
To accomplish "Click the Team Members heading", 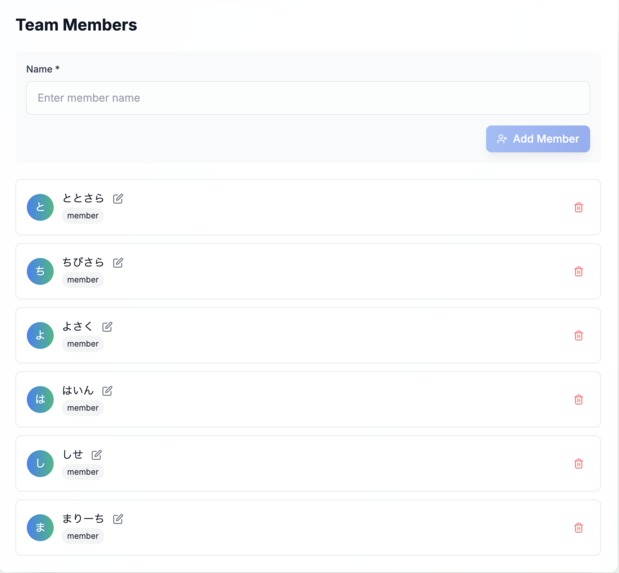I will [76, 25].
